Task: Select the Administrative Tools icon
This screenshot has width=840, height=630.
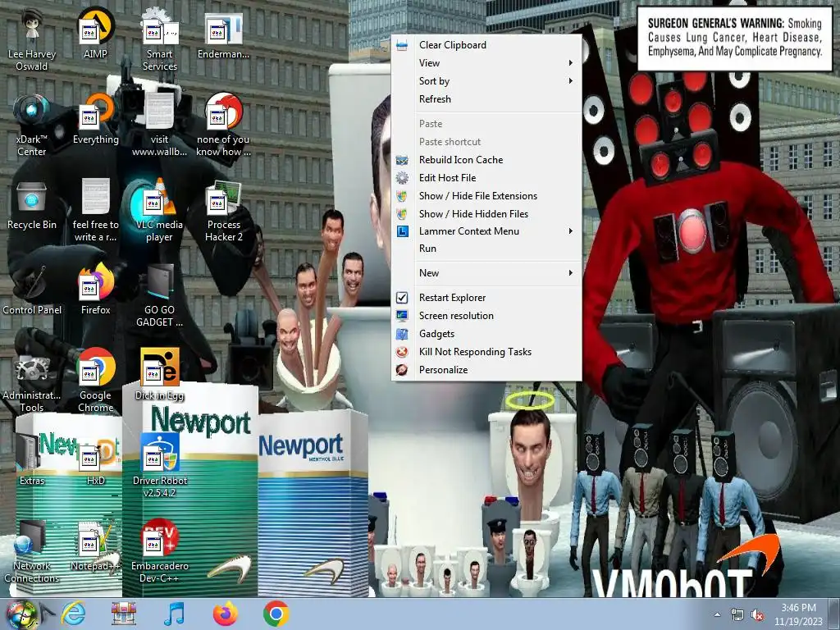Action: point(32,381)
